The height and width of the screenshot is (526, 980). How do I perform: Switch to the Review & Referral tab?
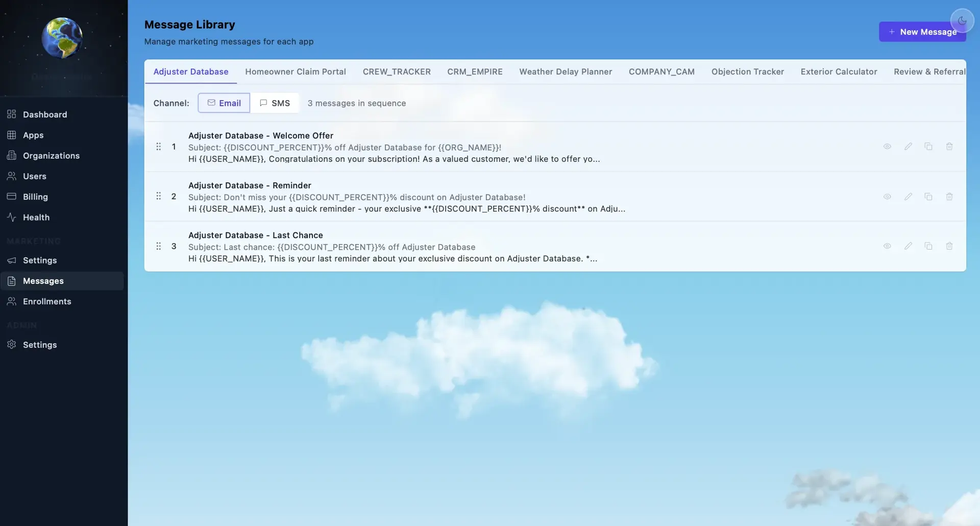tap(929, 71)
